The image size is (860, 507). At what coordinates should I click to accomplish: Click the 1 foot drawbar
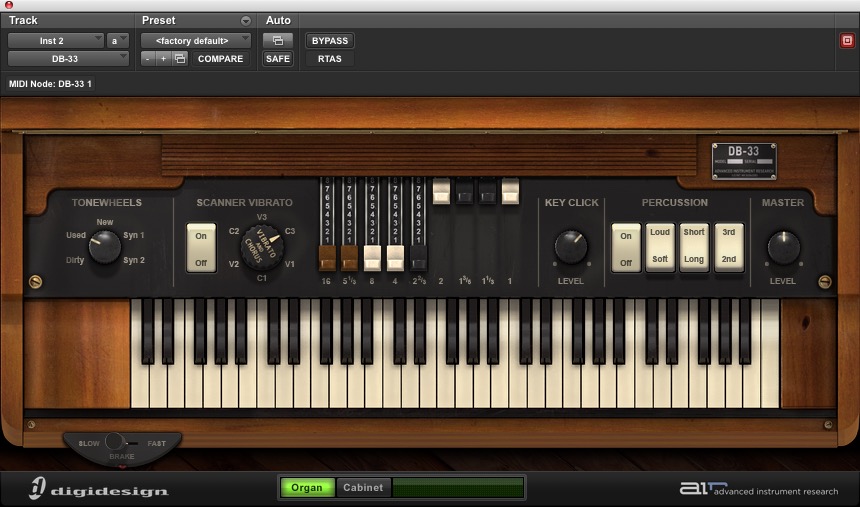pyautogui.click(x=510, y=191)
